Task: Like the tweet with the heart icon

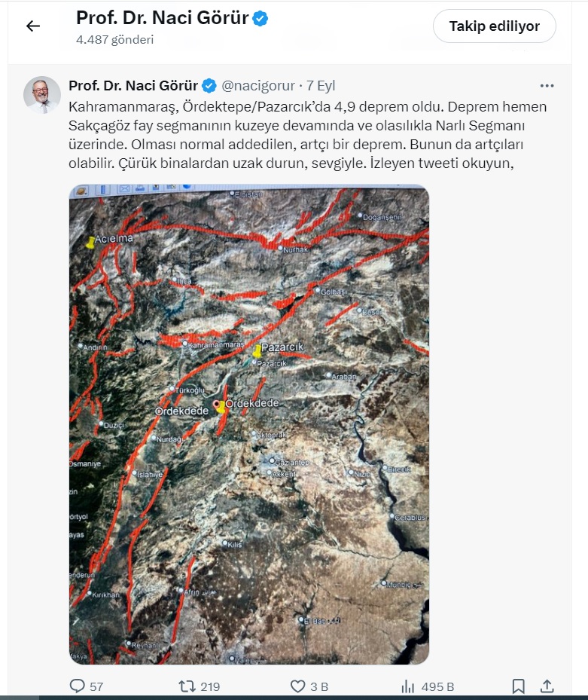Action: pos(297,686)
